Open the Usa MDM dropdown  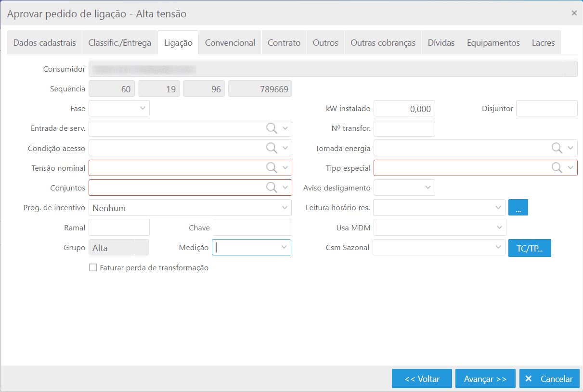[440, 227]
